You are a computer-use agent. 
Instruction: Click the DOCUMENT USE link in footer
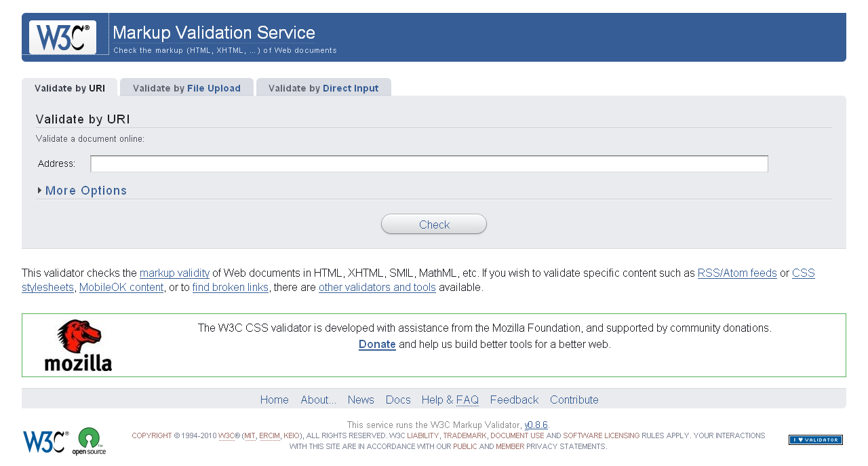517,436
